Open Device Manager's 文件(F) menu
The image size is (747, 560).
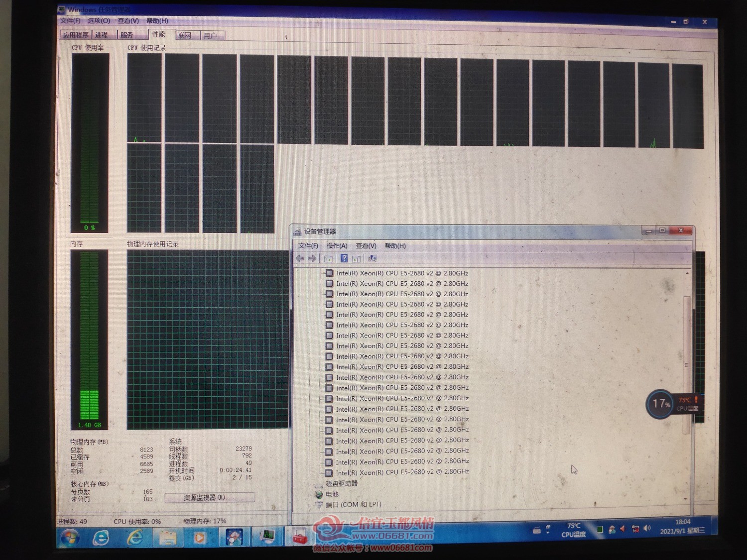tap(308, 246)
